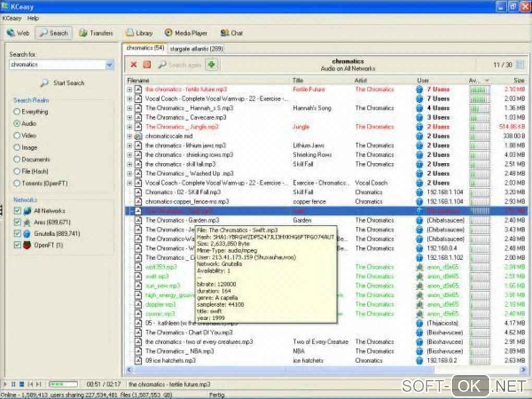This screenshot has height=399, width=532.
Task: Expand The Chromatics _ Jungle.mp3 row
Action: pyautogui.click(x=129, y=127)
